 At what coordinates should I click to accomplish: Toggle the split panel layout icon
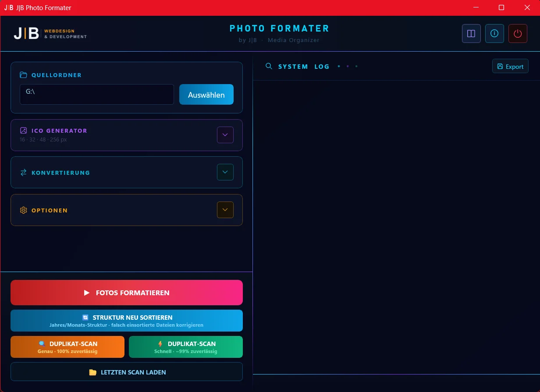point(471,34)
